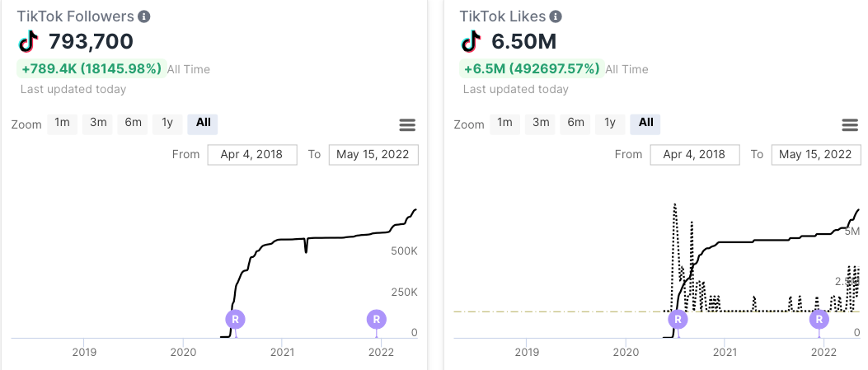The height and width of the screenshot is (370, 868).
Task: Click the 2020 R marker on Likes chart
Action: (678, 319)
